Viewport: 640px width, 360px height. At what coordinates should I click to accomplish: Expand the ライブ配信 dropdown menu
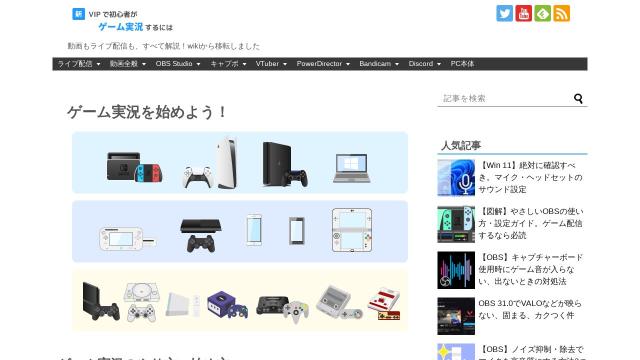click(x=78, y=64)
